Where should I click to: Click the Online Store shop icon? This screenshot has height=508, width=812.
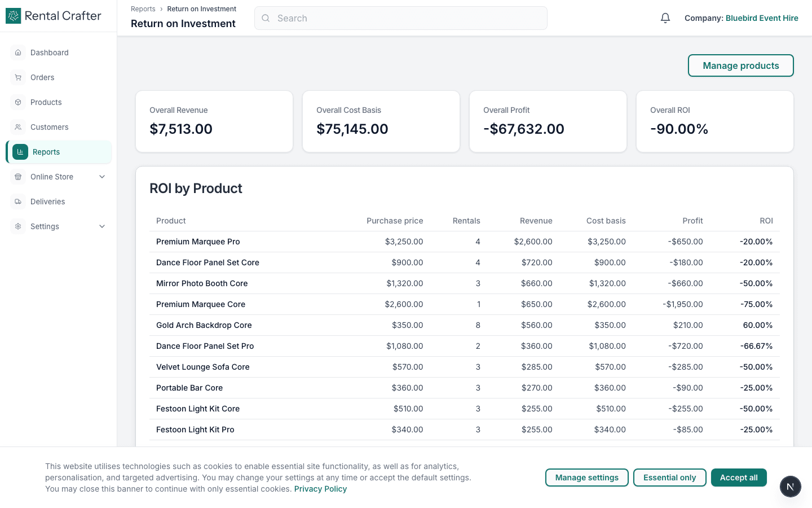coord(18,177)
